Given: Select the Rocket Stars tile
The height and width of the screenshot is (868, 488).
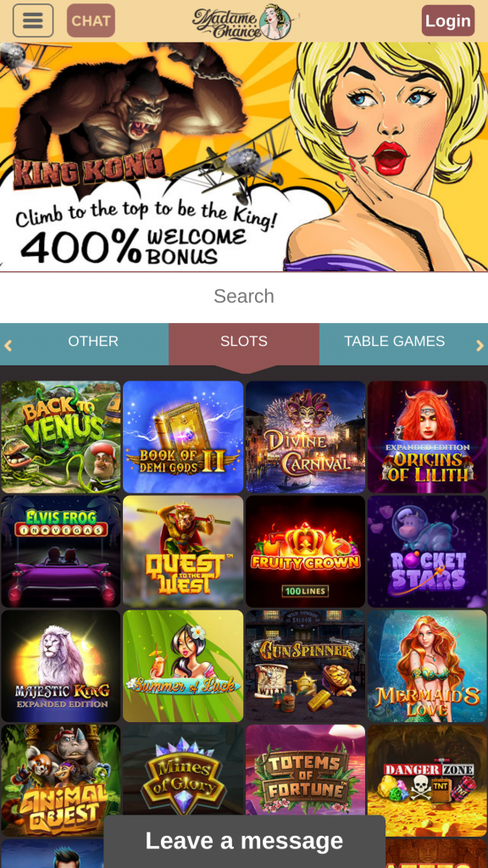Looking at the screenshot, I should coord(427,551).
